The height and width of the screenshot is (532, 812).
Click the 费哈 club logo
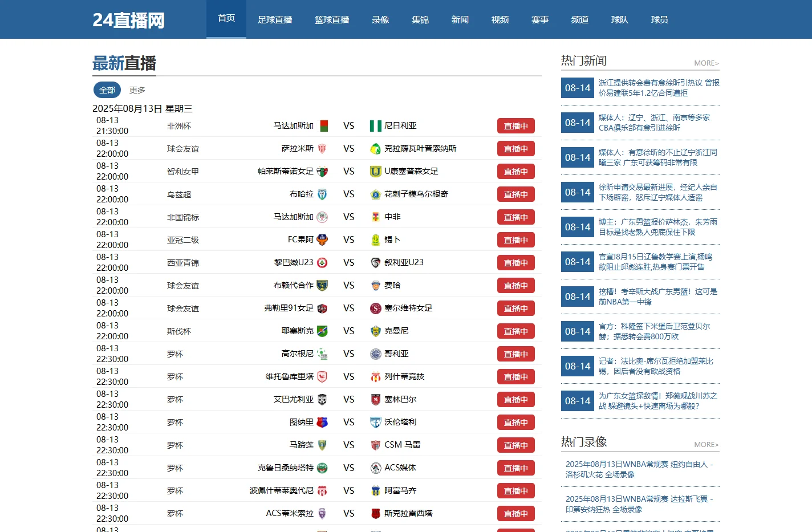click(376, 285)
